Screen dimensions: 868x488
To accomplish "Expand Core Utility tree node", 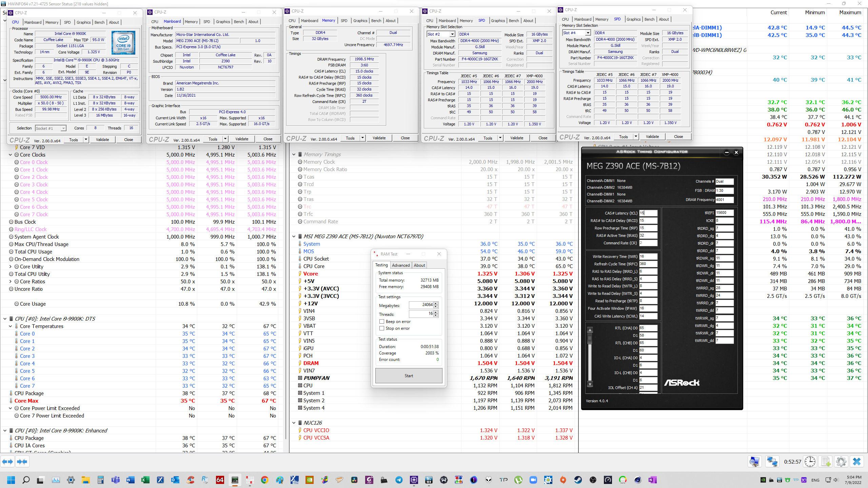I will pos(10,267).
